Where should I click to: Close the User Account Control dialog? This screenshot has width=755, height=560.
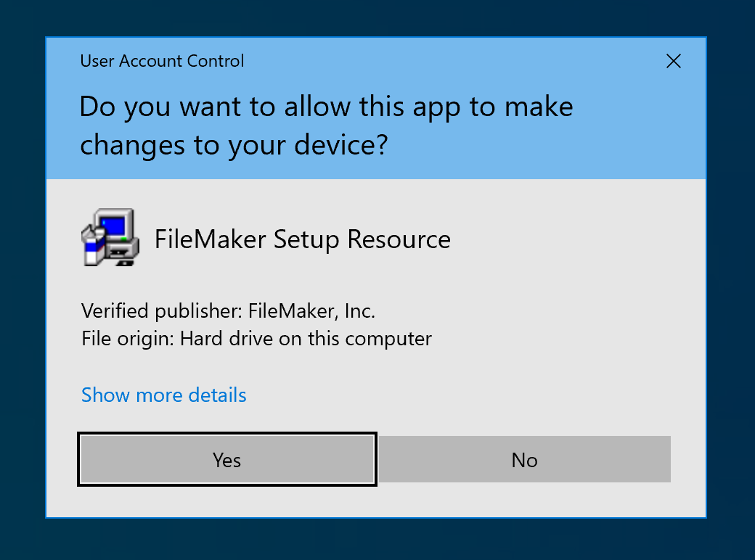(674, 61)
